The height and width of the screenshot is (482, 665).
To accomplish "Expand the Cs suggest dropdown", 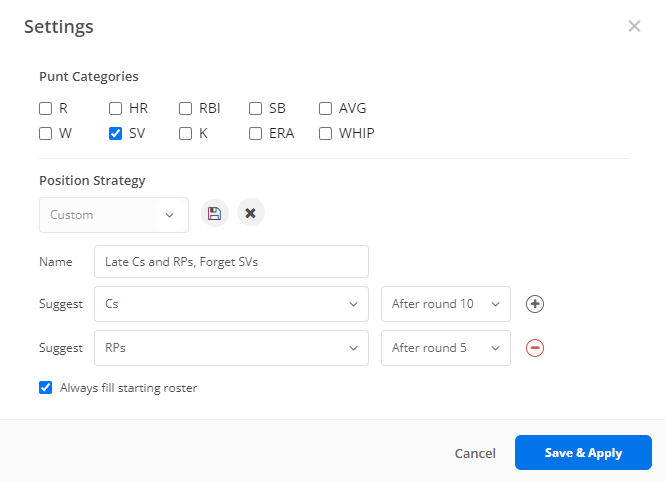I will (230, 304).
